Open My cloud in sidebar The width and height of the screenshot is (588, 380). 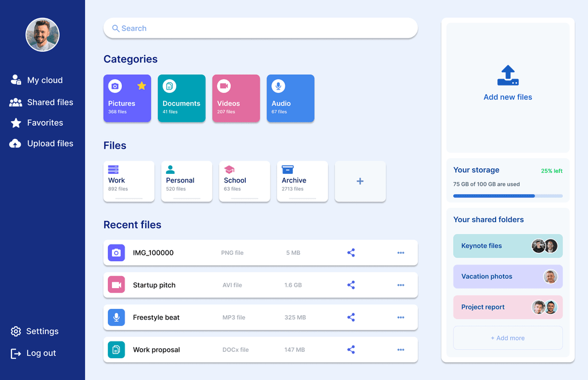pos(37,80)
